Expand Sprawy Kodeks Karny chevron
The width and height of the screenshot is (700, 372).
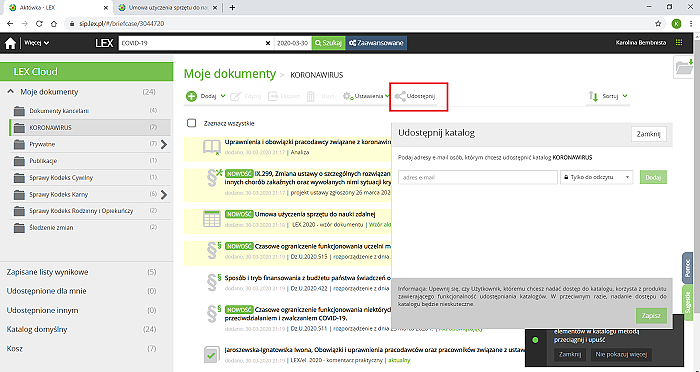(x=164, y=195)
